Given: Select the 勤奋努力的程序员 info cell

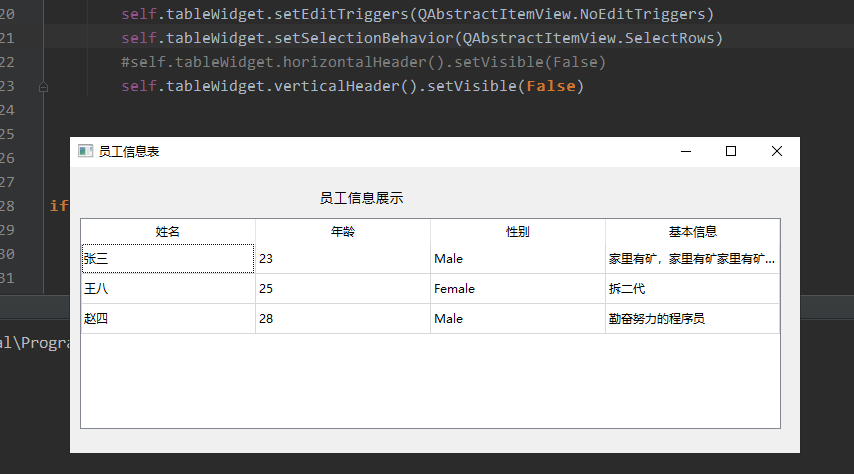Looking at the screenshot, I should pos(692,318).
